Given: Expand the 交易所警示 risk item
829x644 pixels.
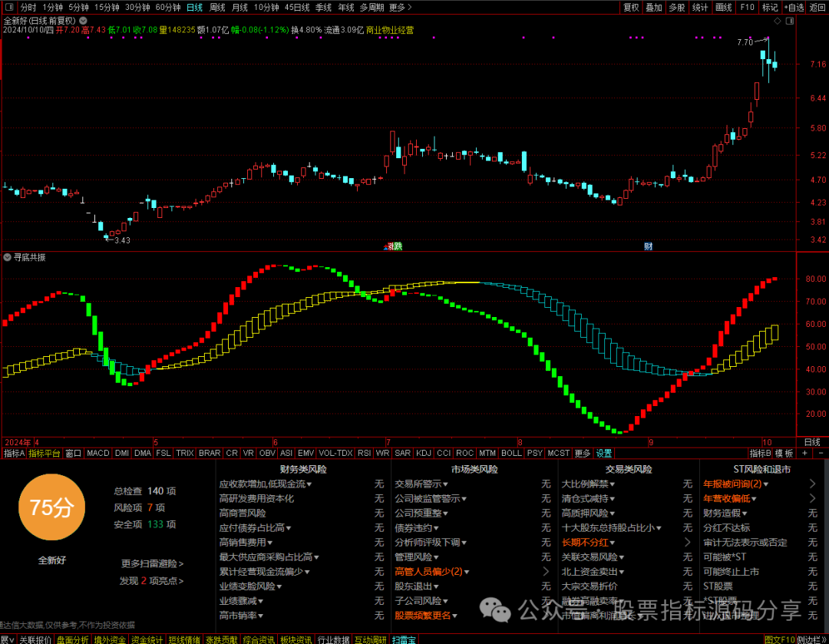Looking at the screenshot, I should point(421,484).
